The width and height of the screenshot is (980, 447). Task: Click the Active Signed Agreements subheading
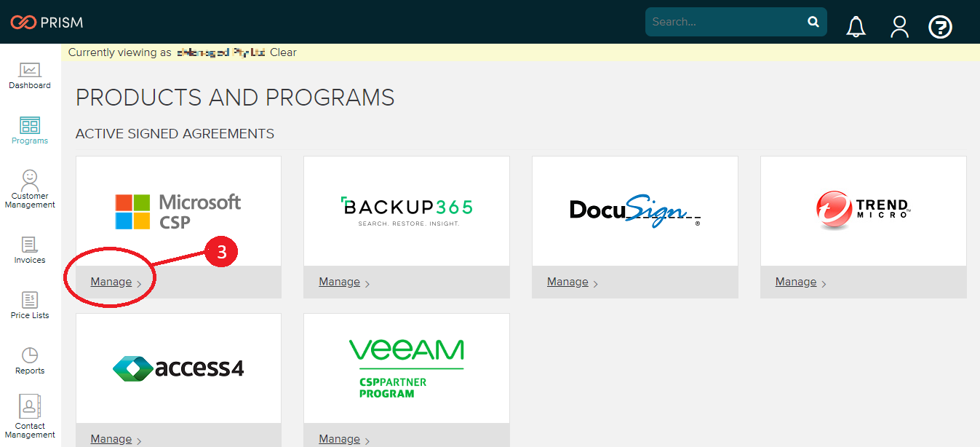[x=175, y=134]
